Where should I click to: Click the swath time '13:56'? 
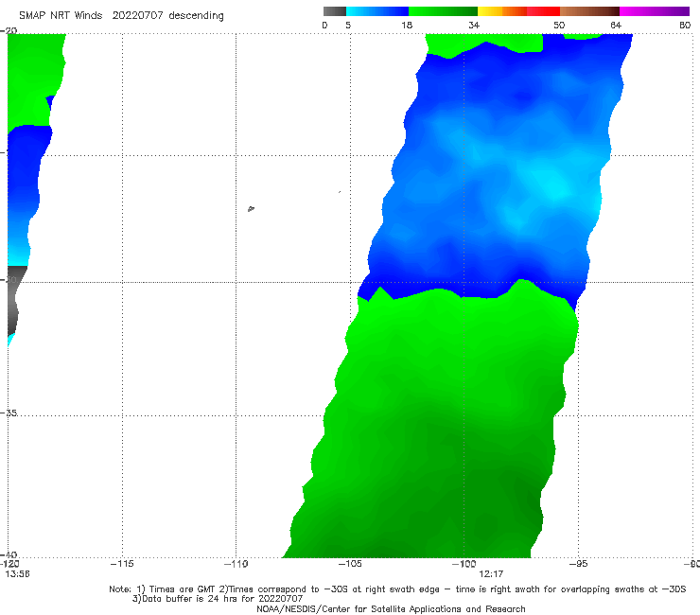17,574
